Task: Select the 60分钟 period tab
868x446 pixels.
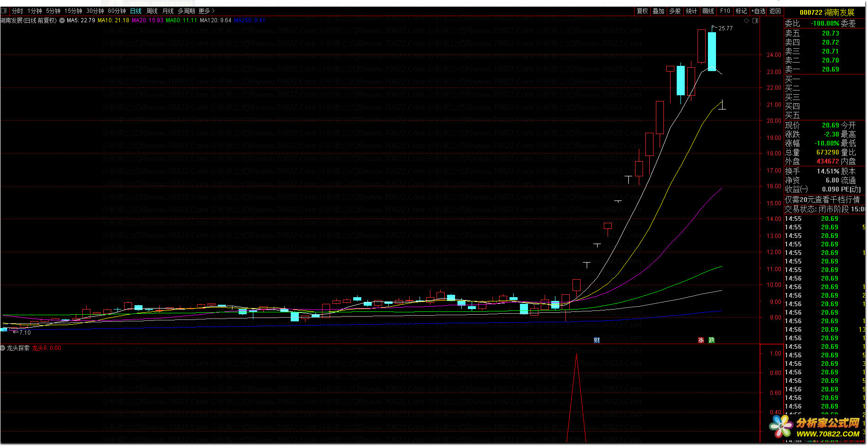Action: pos(117,11)
